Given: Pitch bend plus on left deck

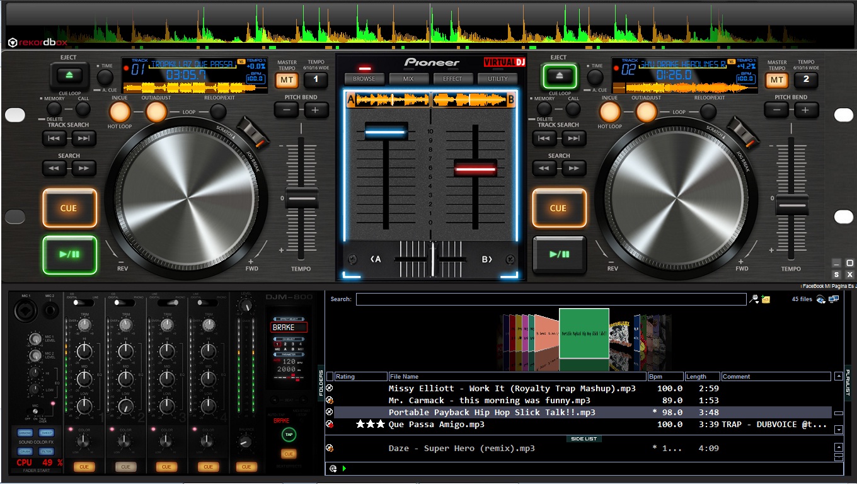Looking at the screenshot, I should coord(316,110).
